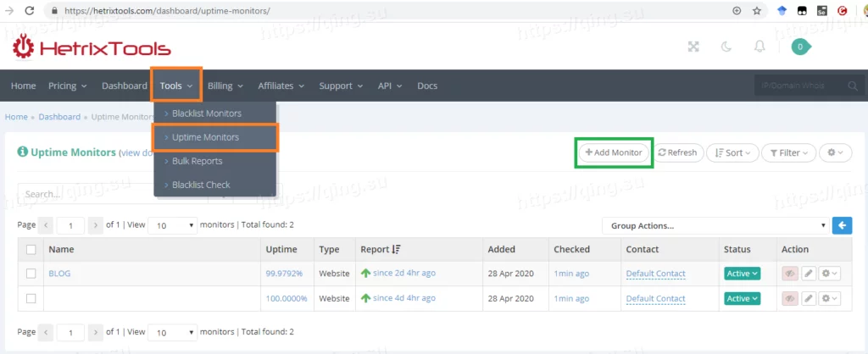Click the HetrixTools gear logo
The image size is (868, 354).
[x=24, y=47]
